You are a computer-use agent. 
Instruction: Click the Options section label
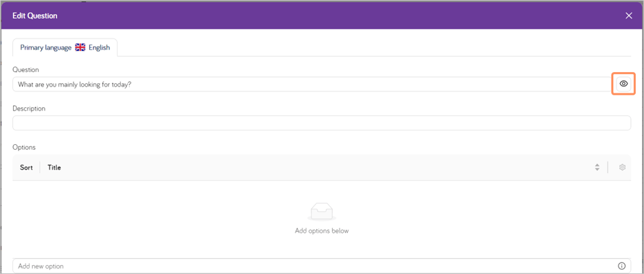[x=24, y=147]
